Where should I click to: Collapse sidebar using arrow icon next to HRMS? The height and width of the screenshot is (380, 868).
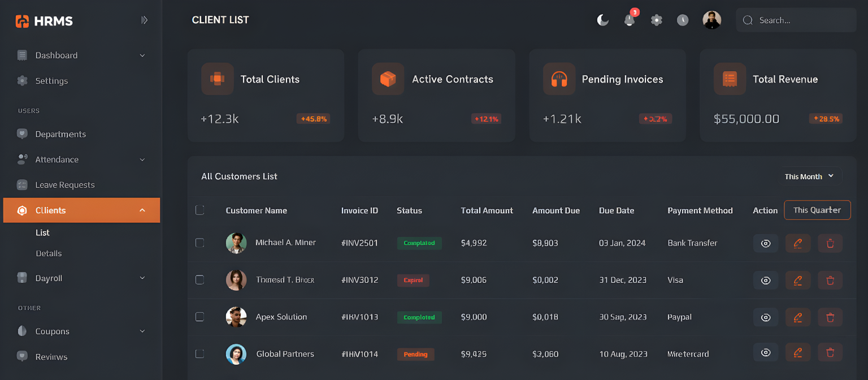(x=144, y=20)
